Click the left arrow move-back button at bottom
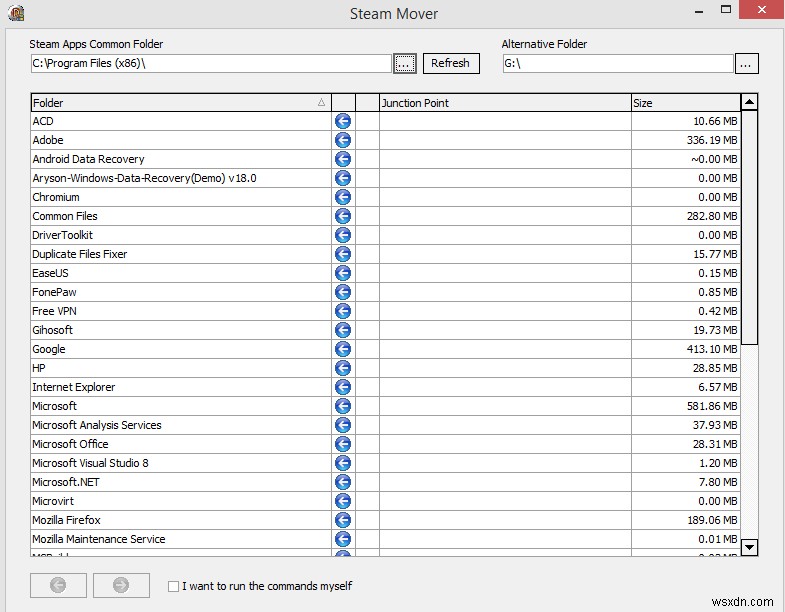The image size is (785, 612). 58,585
